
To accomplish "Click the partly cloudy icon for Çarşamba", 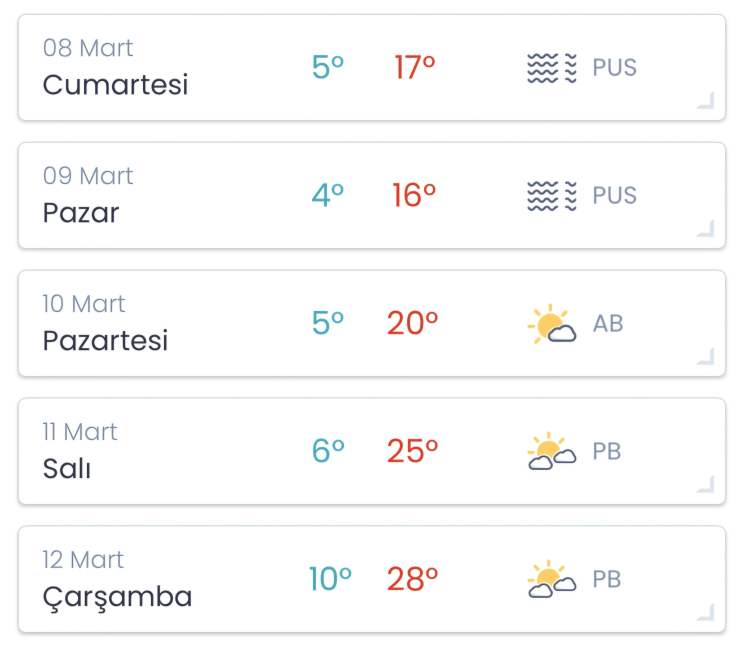I will point(552,580).
